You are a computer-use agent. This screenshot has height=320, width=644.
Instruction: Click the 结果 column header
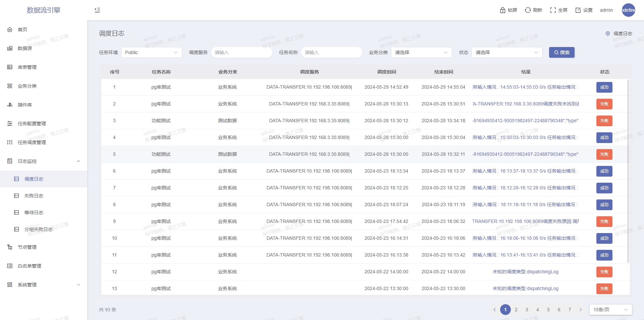[526, 72]
